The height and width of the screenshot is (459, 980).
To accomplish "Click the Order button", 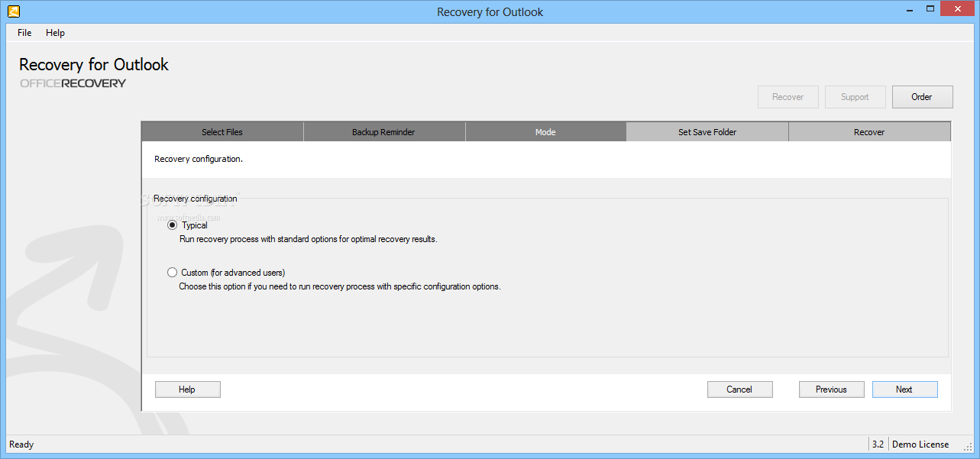I will point(922,97).
